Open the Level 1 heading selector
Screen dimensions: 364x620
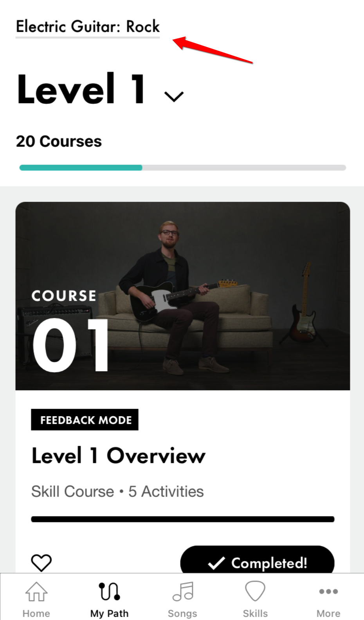[81, 89]
